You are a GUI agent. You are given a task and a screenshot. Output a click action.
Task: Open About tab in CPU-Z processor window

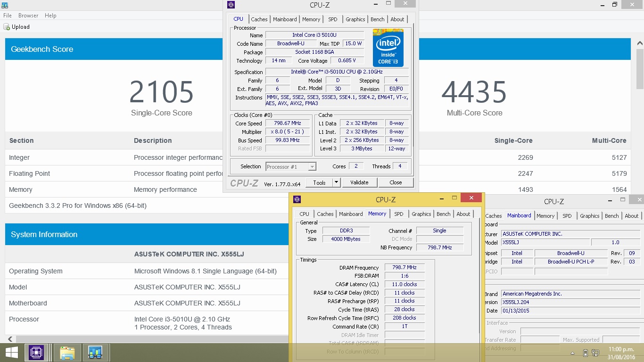click(x=397, y=19)
